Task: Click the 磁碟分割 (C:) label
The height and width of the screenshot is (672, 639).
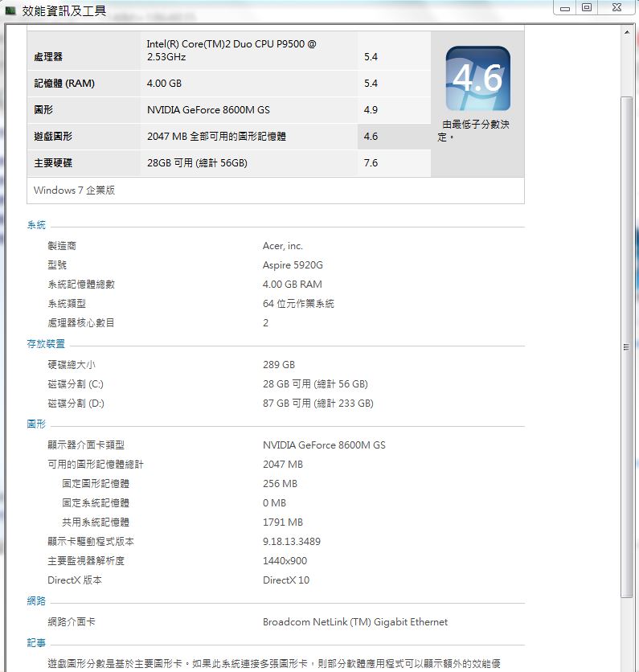Action: point(76,384)
